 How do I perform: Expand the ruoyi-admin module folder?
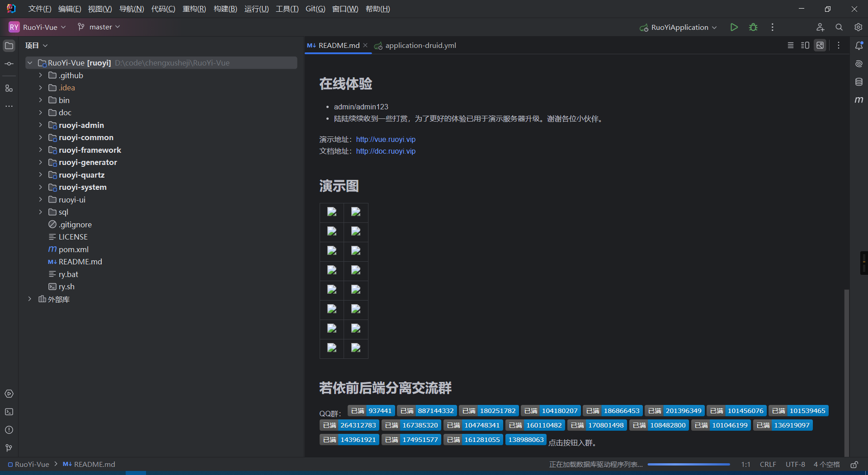point(40,125)
